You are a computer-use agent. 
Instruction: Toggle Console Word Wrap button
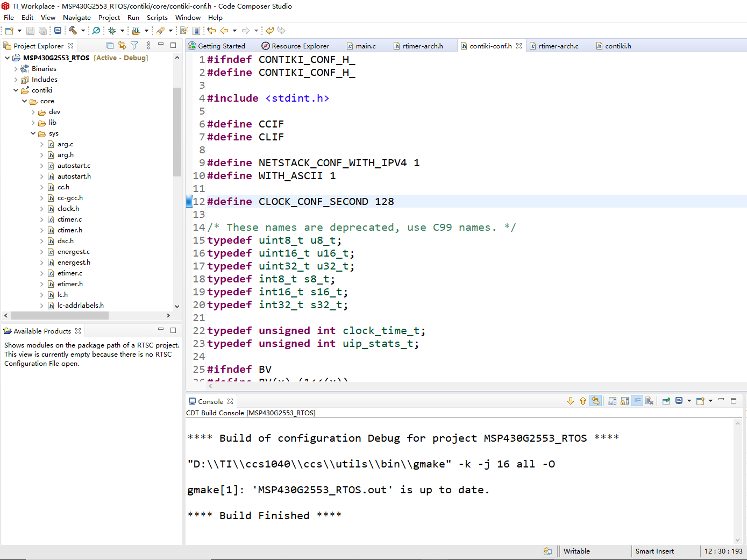(637, 401)
